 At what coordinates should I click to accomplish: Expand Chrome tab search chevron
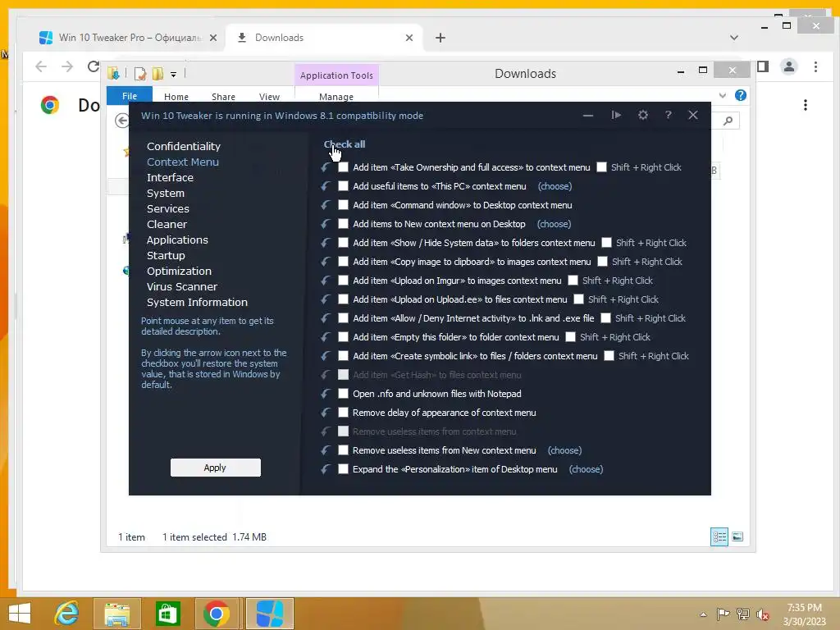[734, 38]
